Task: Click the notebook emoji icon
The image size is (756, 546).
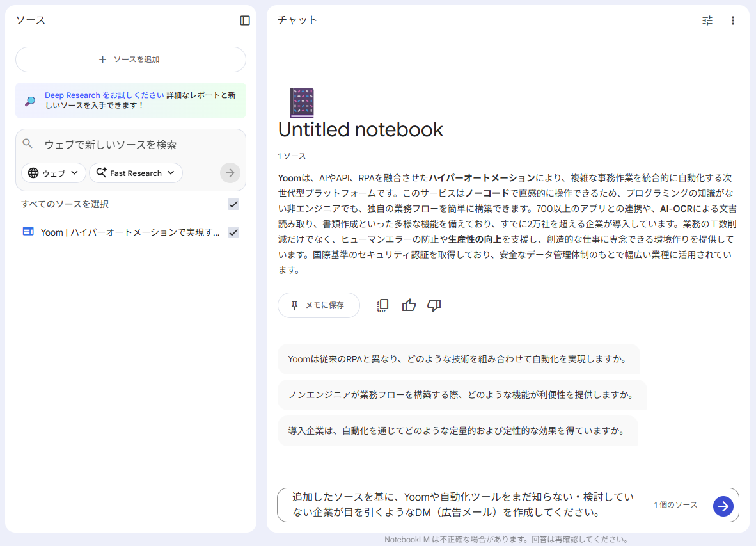Action: click(x=301, y=102)
